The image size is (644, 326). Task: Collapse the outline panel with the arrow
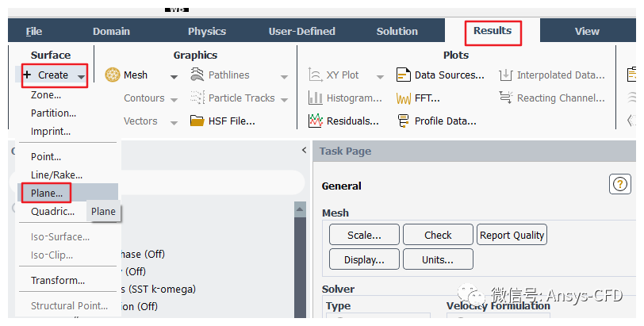pos(304,151)
